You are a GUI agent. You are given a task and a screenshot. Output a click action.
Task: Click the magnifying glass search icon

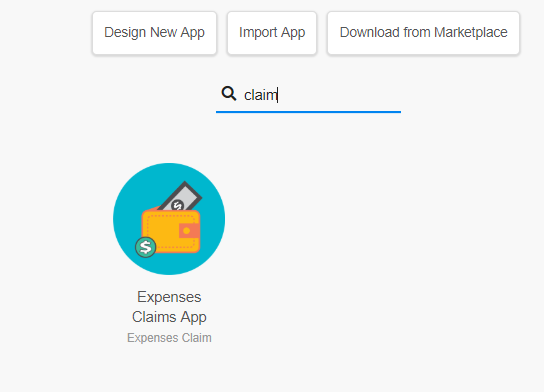[229, 94]
